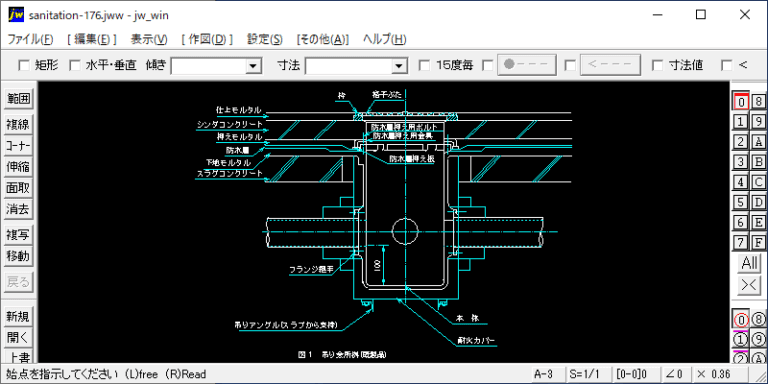Select layer C square button
768x384 pixels.
pyautogui.click(x=759, y=182)
